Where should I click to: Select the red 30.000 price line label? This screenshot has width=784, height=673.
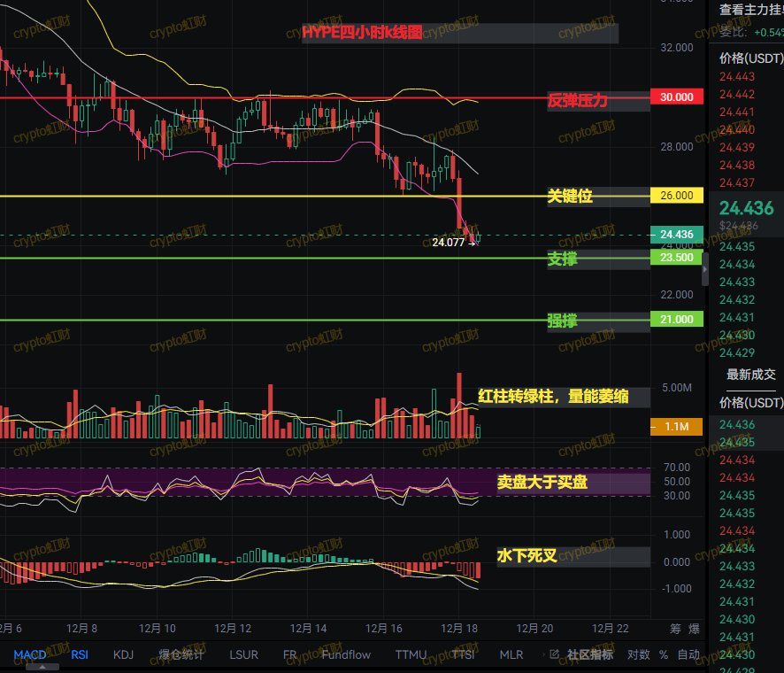click(x=677, y=97)
